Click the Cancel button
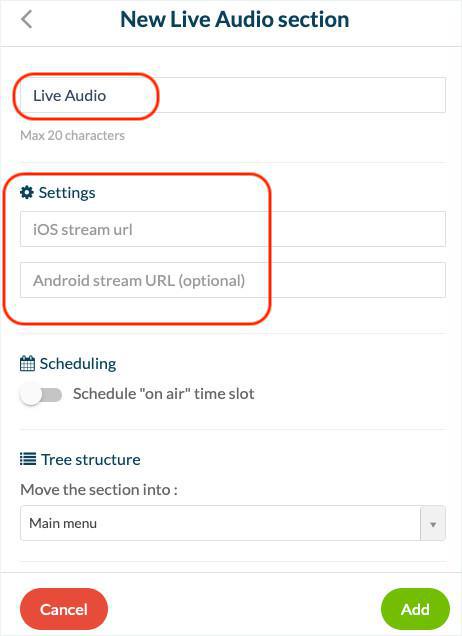The height and width of the screenshot is (636, 462). [64, 609]
